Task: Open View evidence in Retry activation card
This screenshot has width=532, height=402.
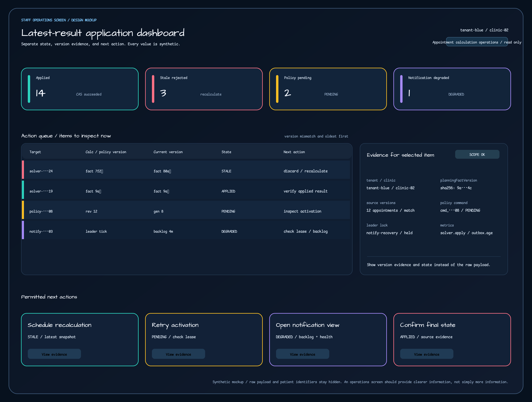Action: [179, 354]
